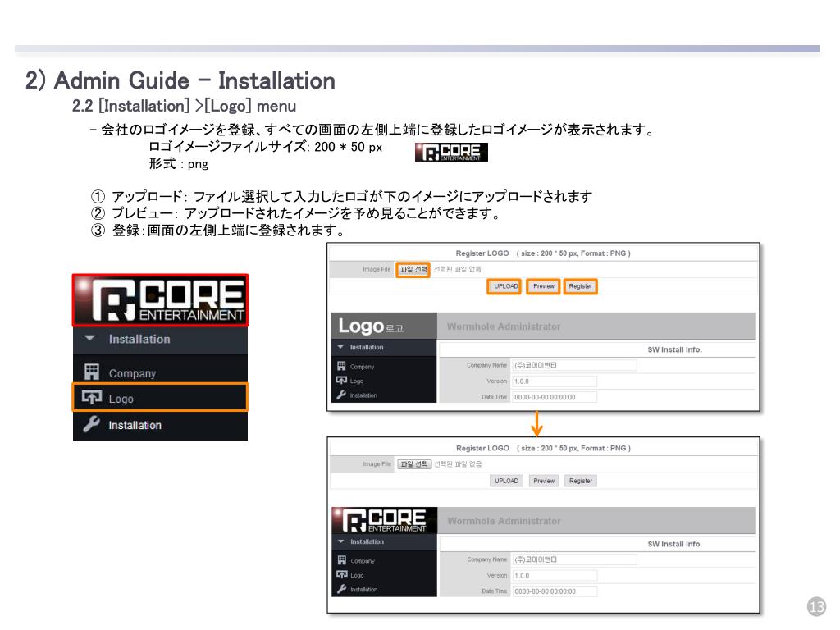Click Date Time field in lower panel
This screenshot has width=840, height=630.
(555, 592)
